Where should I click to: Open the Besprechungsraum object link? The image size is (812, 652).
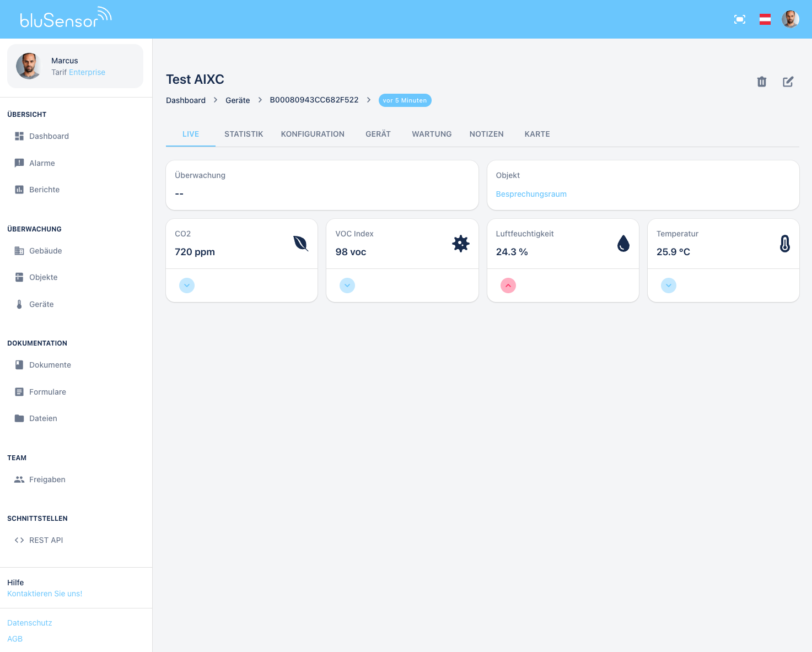(x=531, y=194)
